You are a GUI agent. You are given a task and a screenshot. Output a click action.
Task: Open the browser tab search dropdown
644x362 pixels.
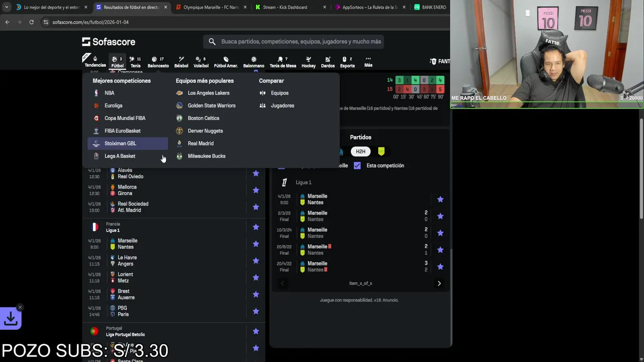pyautogui.click(x=7, y=7)
